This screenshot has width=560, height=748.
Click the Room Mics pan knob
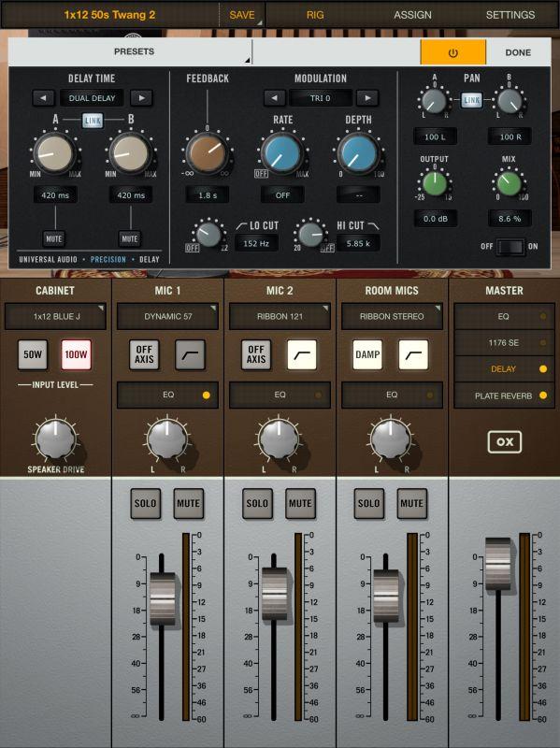tap(391, 439)
